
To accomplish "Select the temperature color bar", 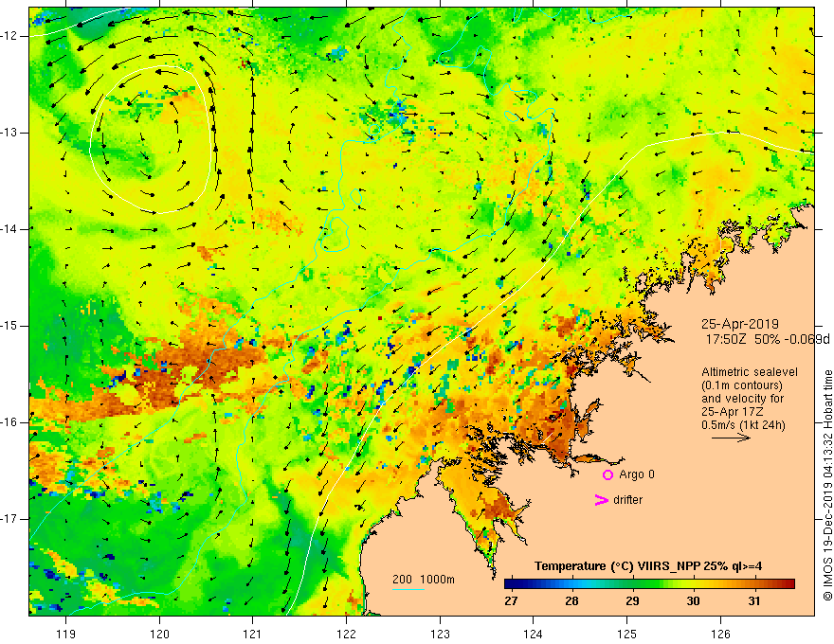I will click(649, 584).
